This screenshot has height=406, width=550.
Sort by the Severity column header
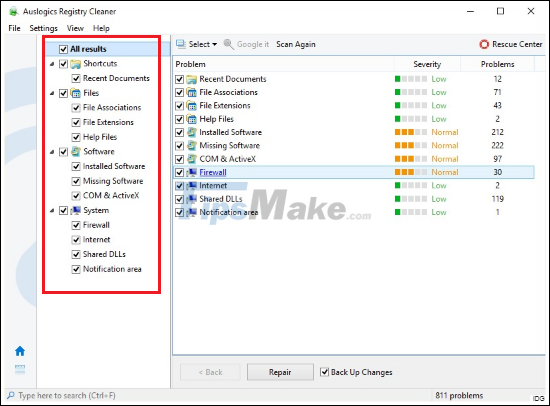click(x=427, y=64)
